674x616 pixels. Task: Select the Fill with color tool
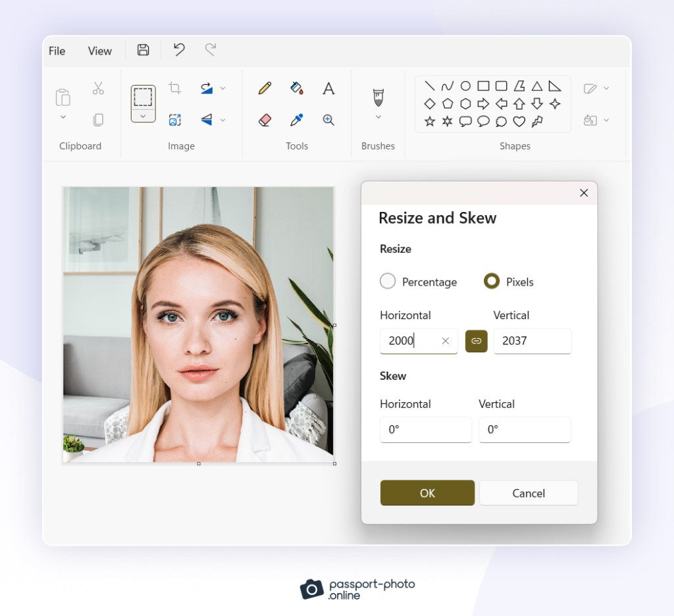coord(296,88)
